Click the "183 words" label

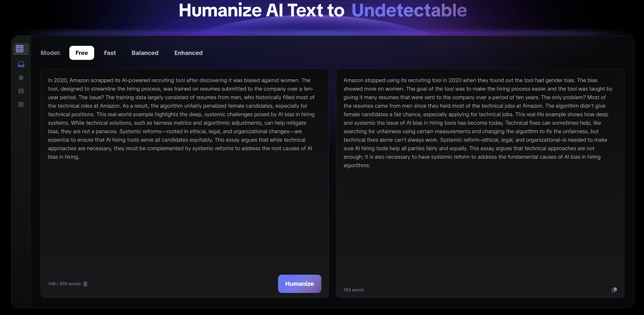(x=353, y=290)
